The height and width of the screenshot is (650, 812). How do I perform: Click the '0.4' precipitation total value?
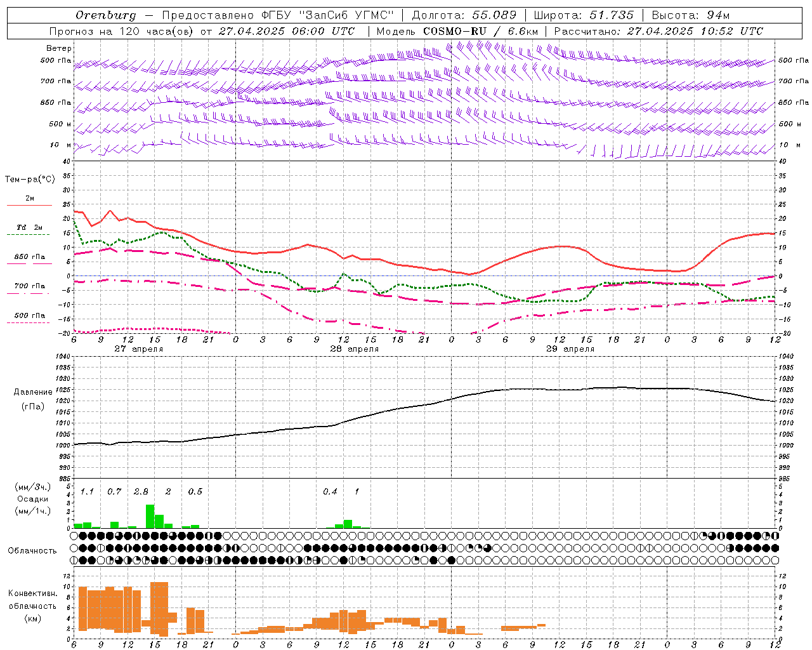point(330,492)
